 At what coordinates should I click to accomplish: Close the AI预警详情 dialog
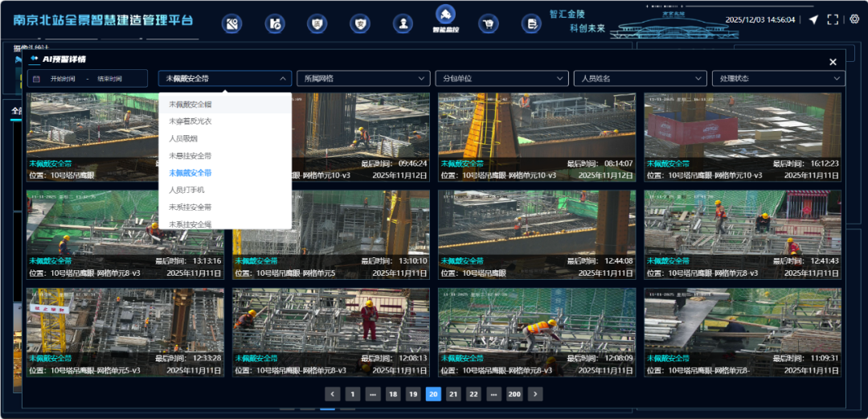(x=833, y=62)
